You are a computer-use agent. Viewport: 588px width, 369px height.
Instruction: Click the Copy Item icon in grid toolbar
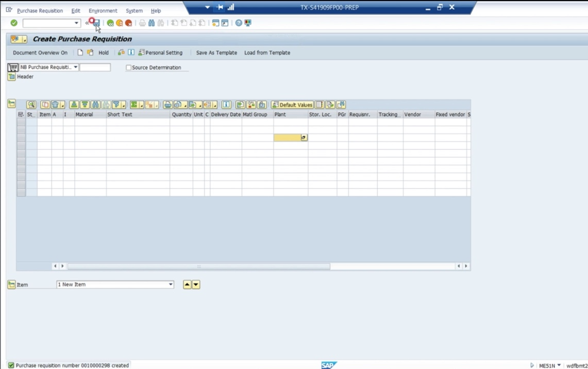pos(45,104)
